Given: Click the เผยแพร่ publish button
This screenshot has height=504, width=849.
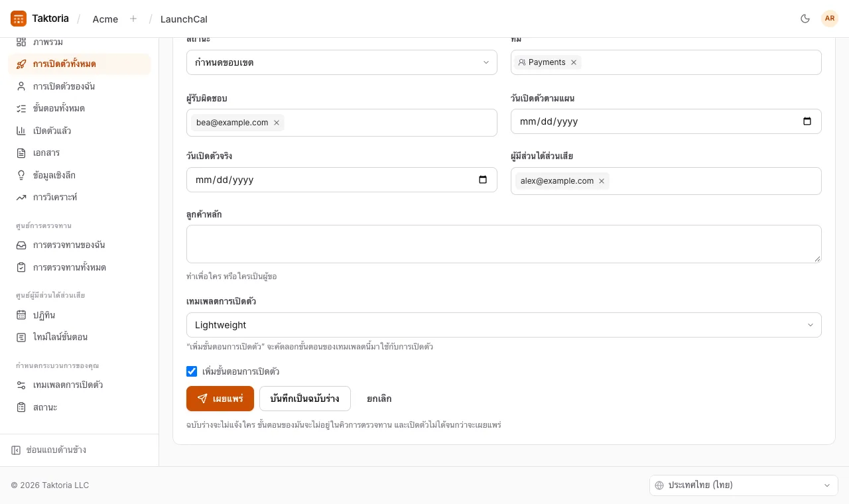Looking at the screenshot, I should point(220,399).
